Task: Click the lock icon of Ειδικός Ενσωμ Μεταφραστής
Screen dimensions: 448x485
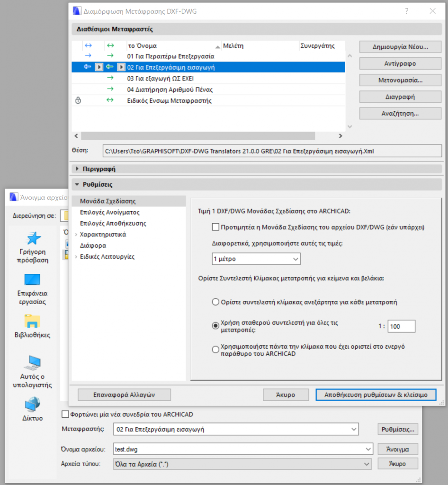Action: pos(78,100)
